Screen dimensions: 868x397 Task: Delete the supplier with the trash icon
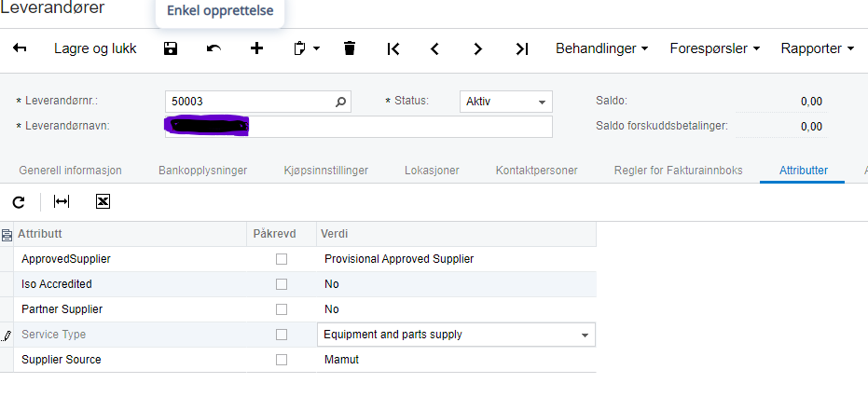(x=350, y=48)
